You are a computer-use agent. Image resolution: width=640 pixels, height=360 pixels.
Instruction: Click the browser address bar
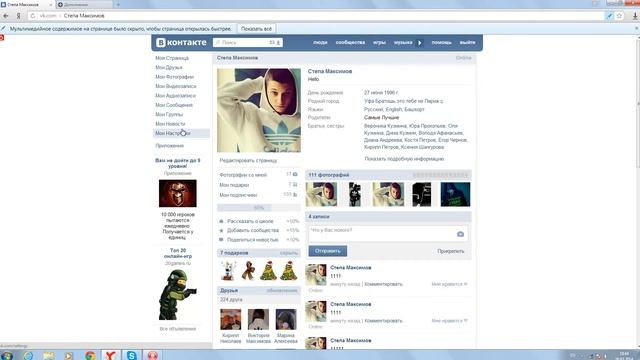[x=318, y=16]
